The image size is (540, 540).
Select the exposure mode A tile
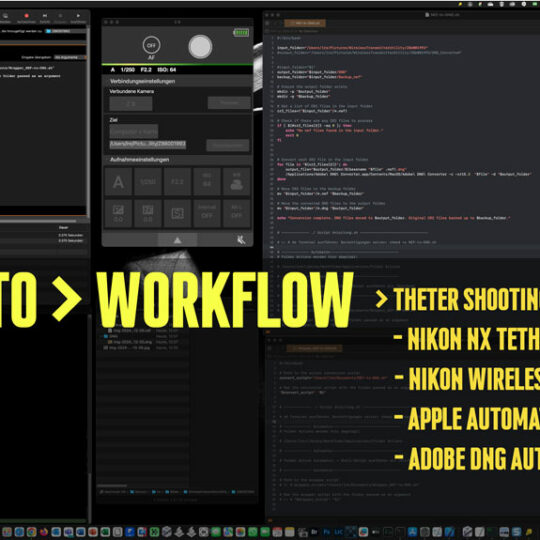[x=118, y=181]
